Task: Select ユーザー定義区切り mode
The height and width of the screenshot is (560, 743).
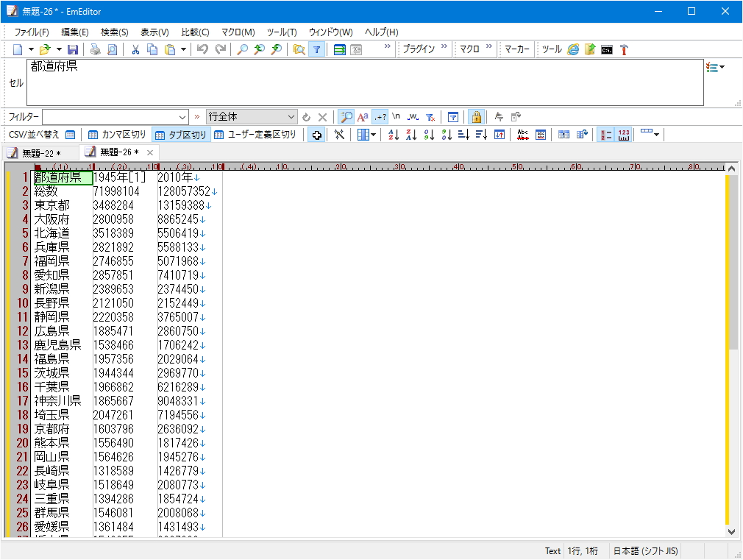Action: 255,135
